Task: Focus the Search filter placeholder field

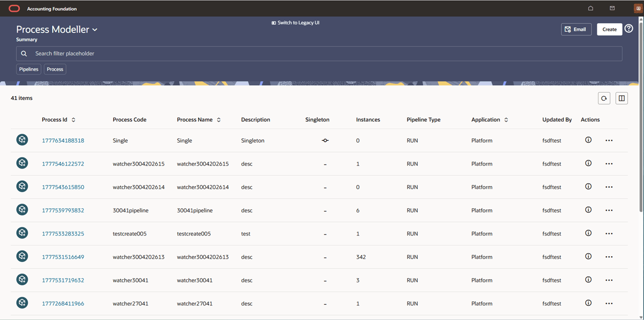Action: coord(319,54)
